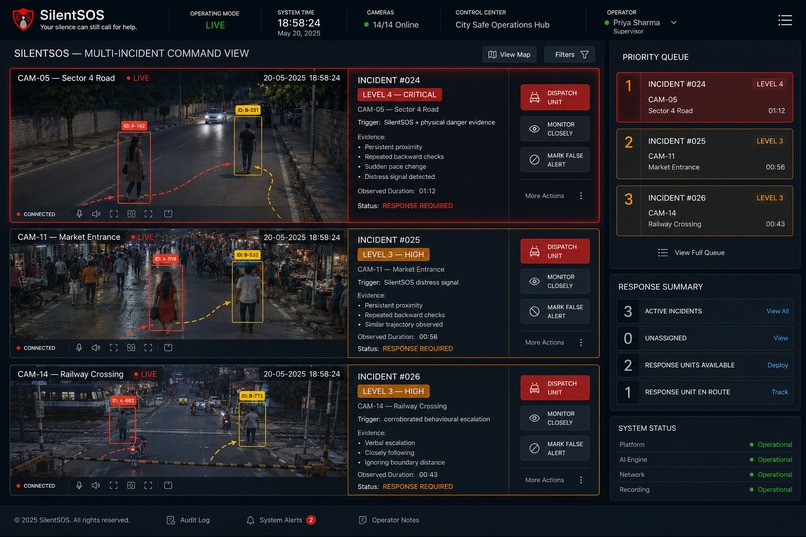Toggle microphone on CAM-14 Railway Crossing feed
Viewport: 806px width, 537px height.
click(79, 485)
